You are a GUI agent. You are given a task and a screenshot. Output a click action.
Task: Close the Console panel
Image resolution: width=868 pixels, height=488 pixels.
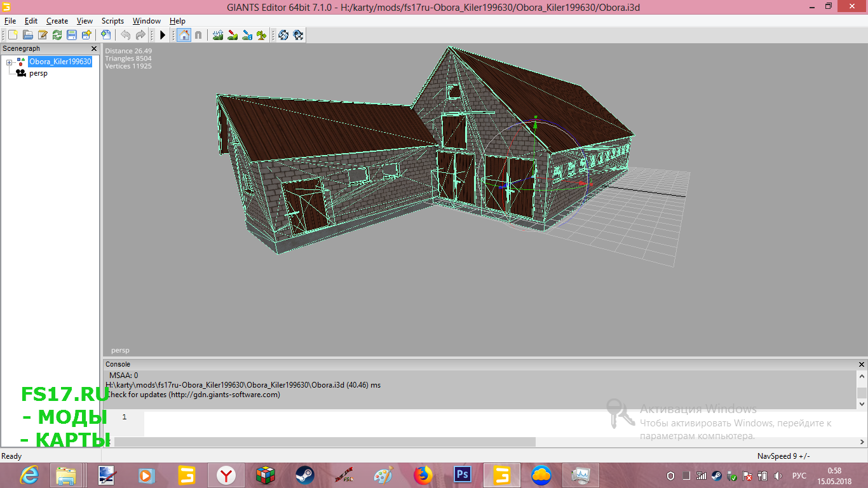tap(862, 364)
